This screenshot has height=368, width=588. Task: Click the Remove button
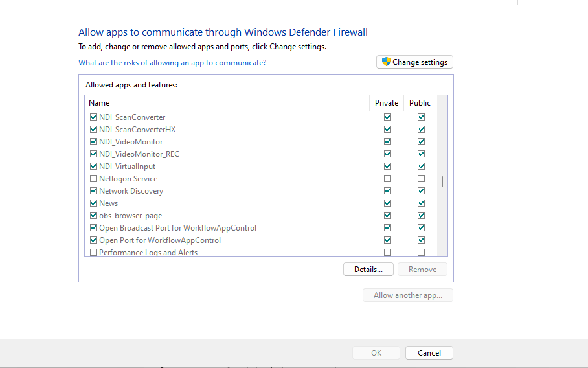[422, 270]
